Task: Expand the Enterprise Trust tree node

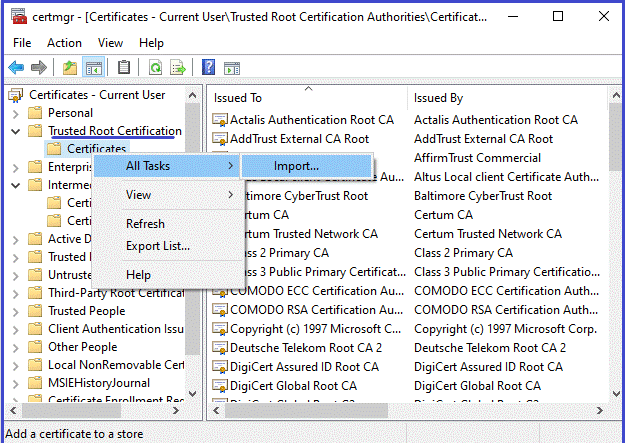Action: tap(16, 167)
